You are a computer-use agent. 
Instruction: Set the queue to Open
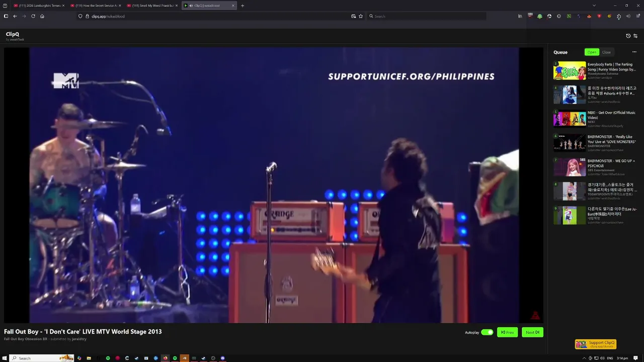pyautogui.click(x=592, y=52)
